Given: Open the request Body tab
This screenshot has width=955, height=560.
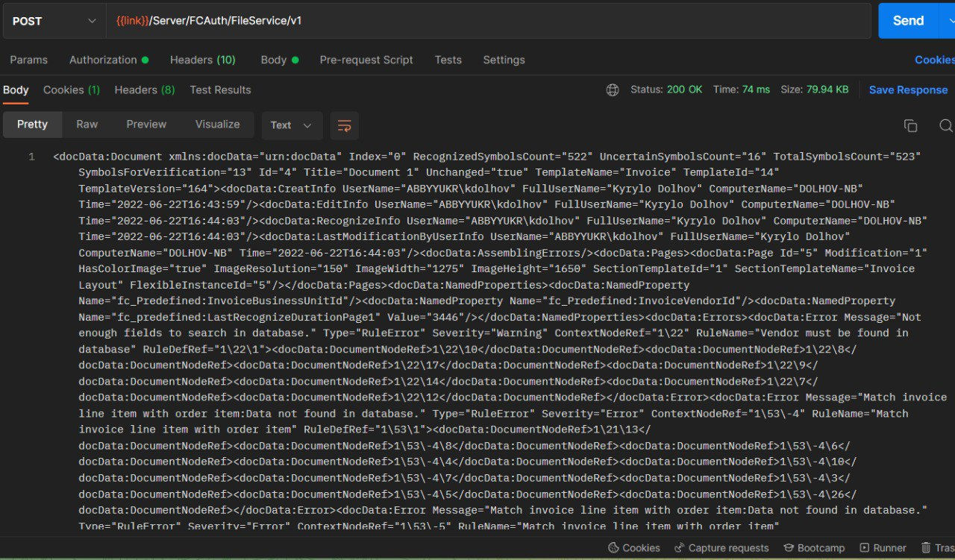Looking at the screenshot, I should pyautogui.click(x=280, y=60).
